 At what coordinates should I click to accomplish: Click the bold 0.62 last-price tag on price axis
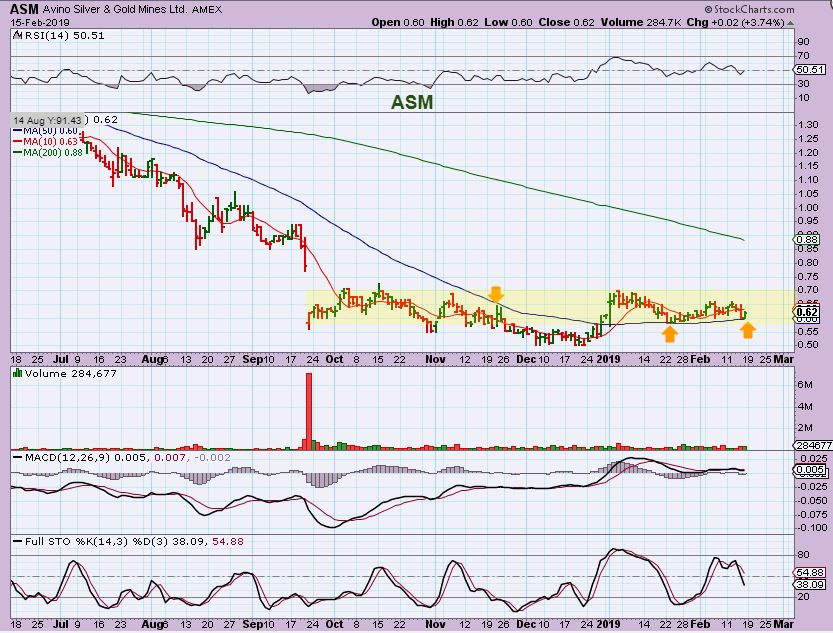tap(808, 312)
